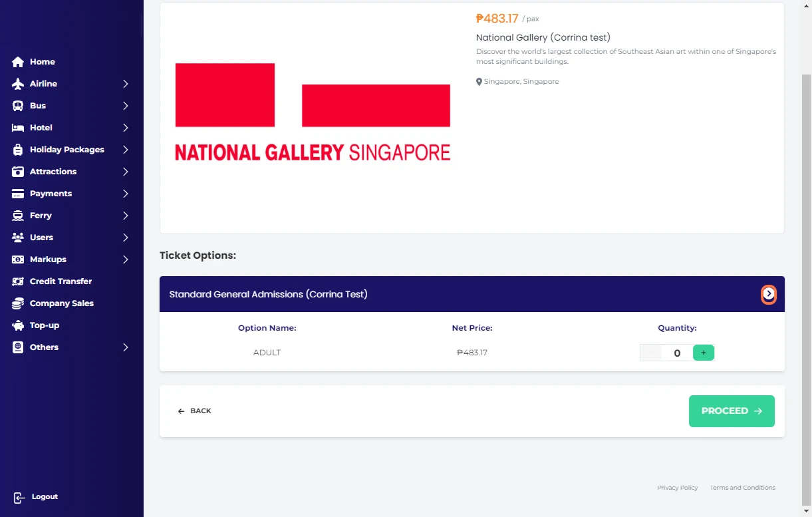Click the Airline airplane icon
This screenshot has width=812, height=517.
tap(18, 84)
